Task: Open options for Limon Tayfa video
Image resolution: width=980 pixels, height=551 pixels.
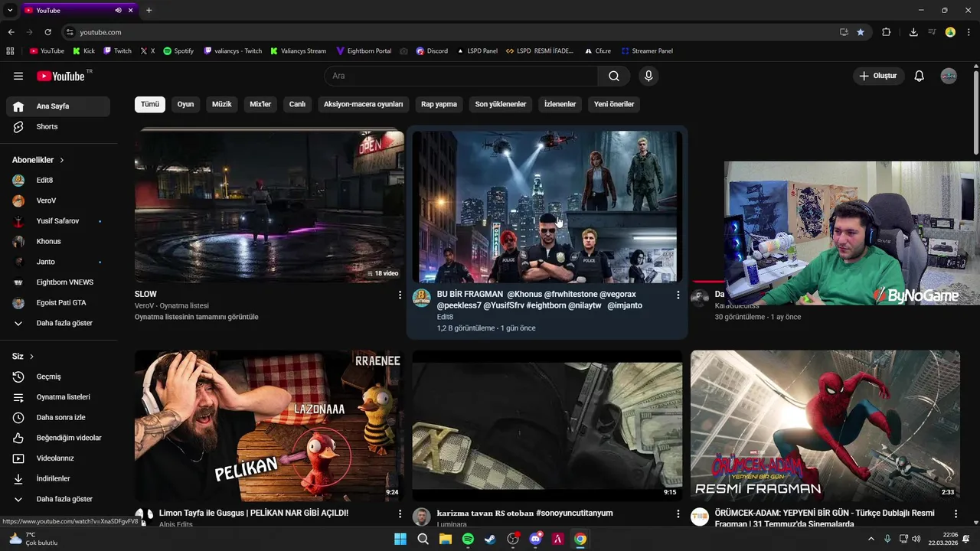Action: tap(400, 514)
